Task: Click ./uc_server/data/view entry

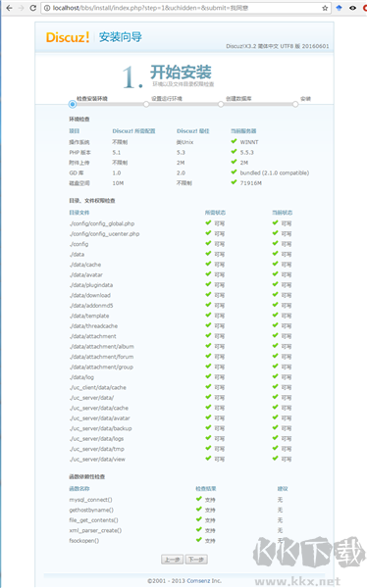Action: pos(97,459)
